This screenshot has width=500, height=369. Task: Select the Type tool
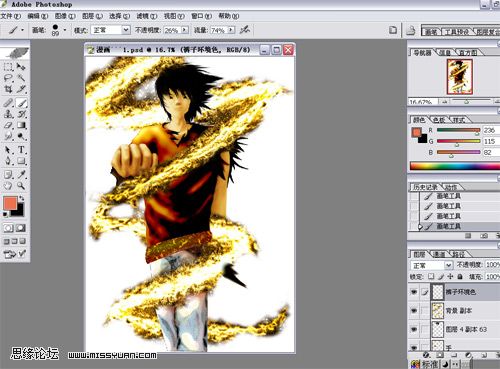point(22,150)
